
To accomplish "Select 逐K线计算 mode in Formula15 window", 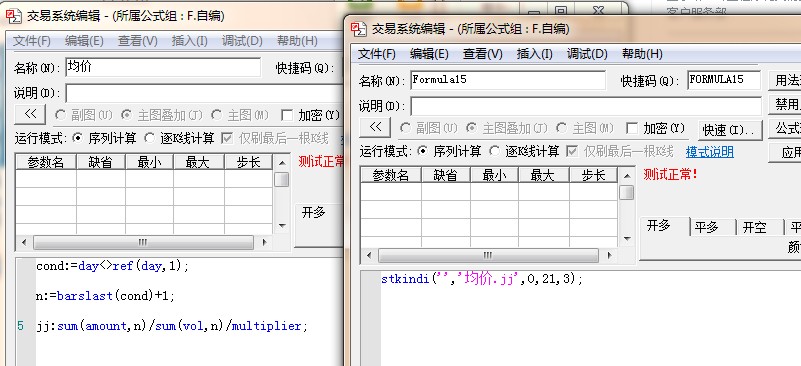I will (494, 151).
